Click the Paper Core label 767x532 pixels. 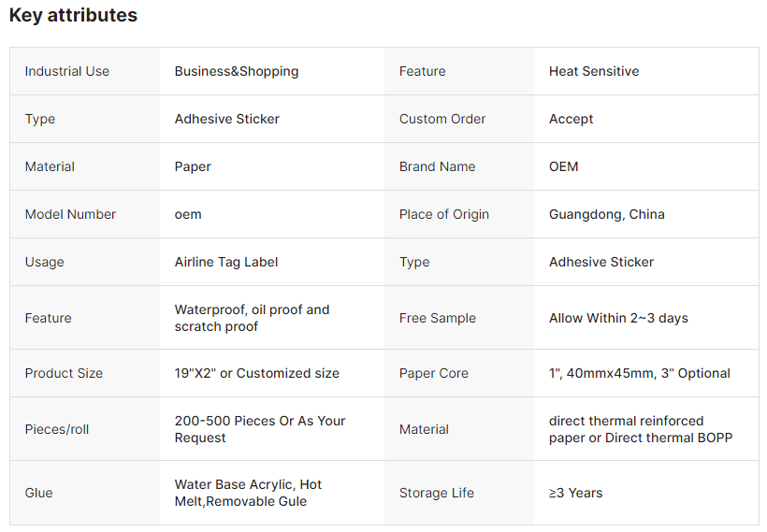(x=433, y=373)
